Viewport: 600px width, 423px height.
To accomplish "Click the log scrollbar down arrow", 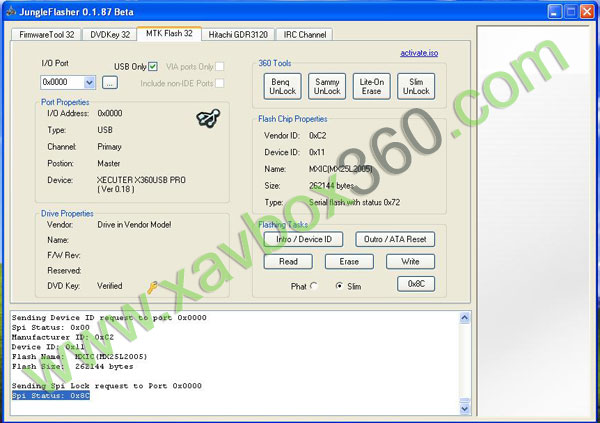I will point(465,409).
